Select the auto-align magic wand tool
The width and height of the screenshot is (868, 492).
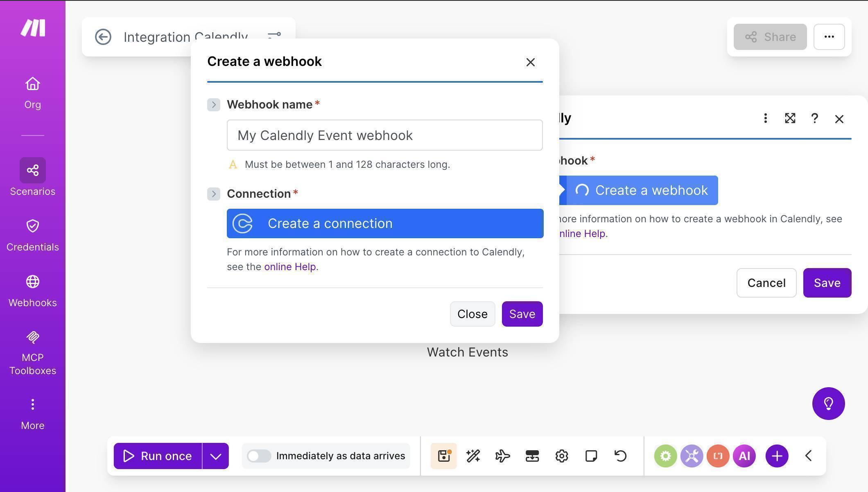pyautogui.click(x=473, y=456)
